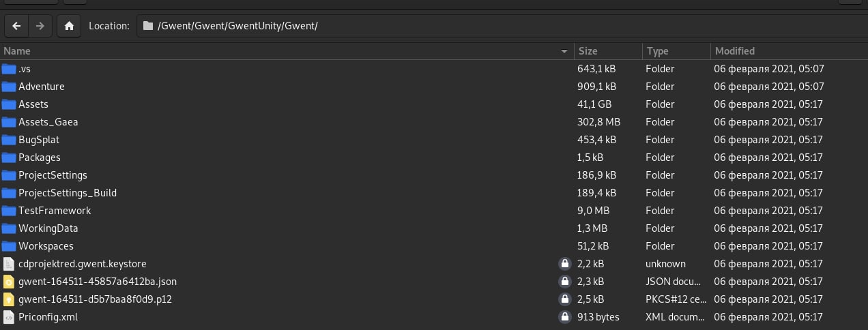Image resolution: width=868 pixels, height=330 pixels.
Task: Go back with the left arrow button
Action: [x=16, y=26]
